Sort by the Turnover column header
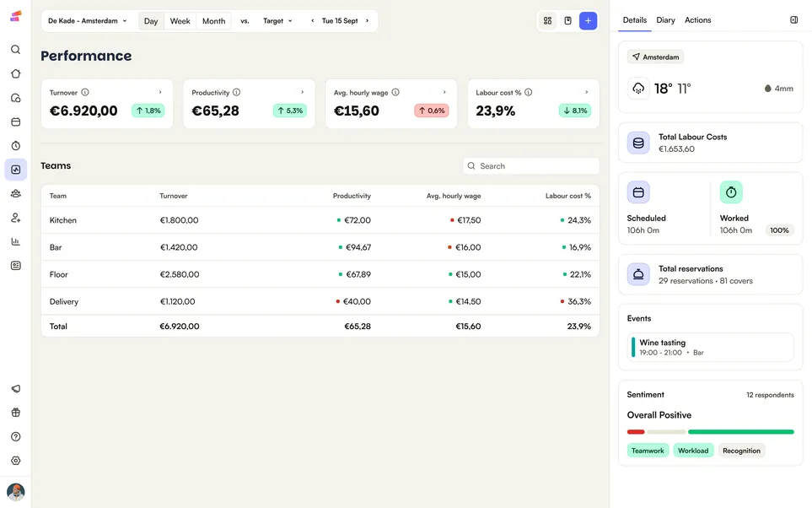 (174, 196)
